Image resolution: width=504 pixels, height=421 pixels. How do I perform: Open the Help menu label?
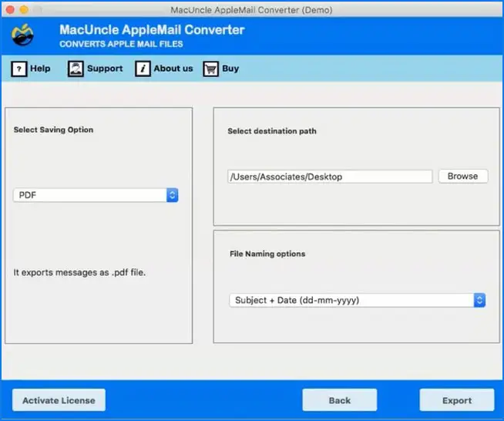coord(40,69)
